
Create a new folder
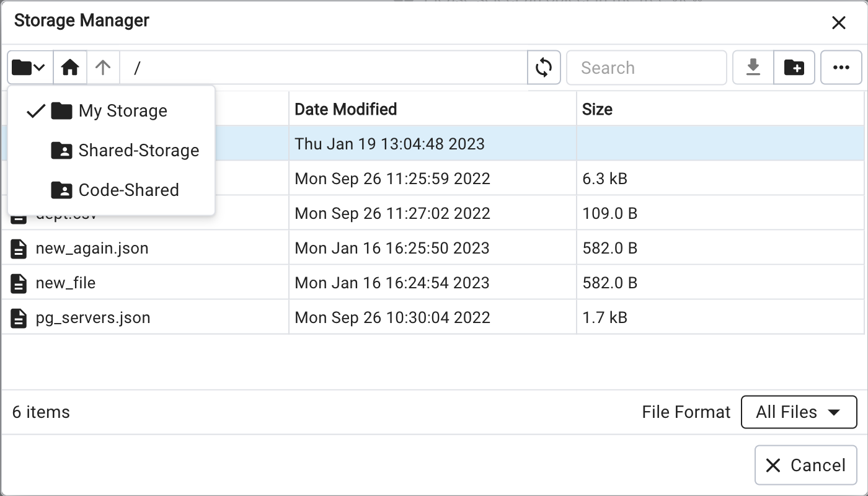[794, 68]
